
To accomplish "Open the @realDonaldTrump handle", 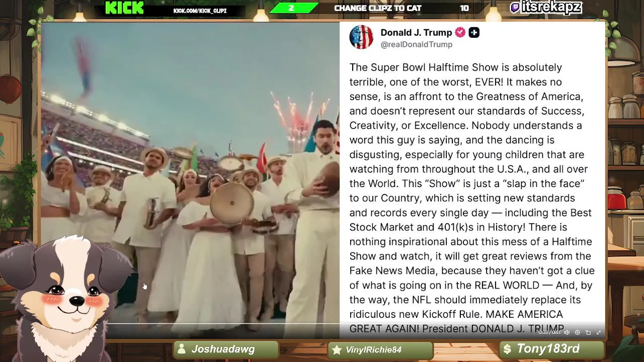I will [x=417, y=45].
